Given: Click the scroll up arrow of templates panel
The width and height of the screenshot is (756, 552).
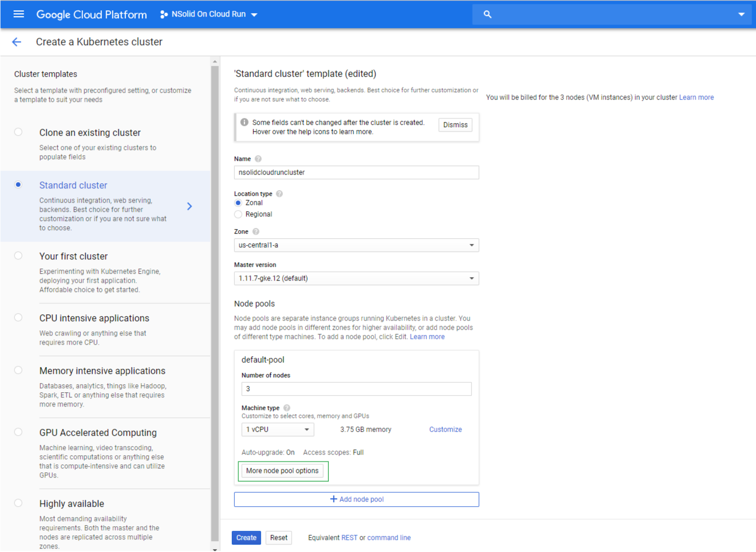Looking at the screenshot, I should click(x=215, y=61).
